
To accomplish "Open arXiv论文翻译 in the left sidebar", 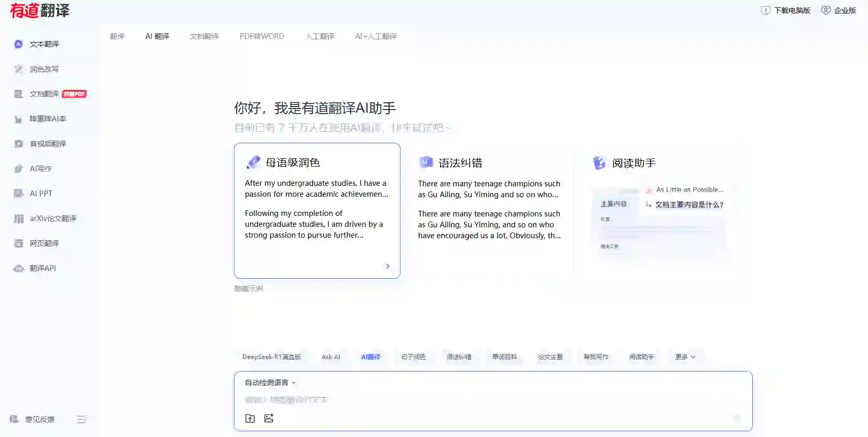I will [x=53, y=218].
